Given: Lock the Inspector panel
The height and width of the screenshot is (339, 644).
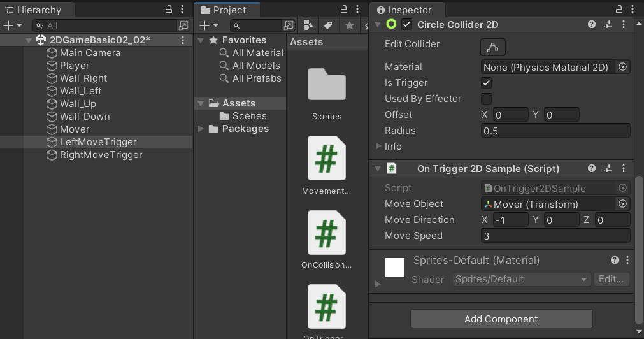Looking at the screenshot, I should click(x=619, y=9).
